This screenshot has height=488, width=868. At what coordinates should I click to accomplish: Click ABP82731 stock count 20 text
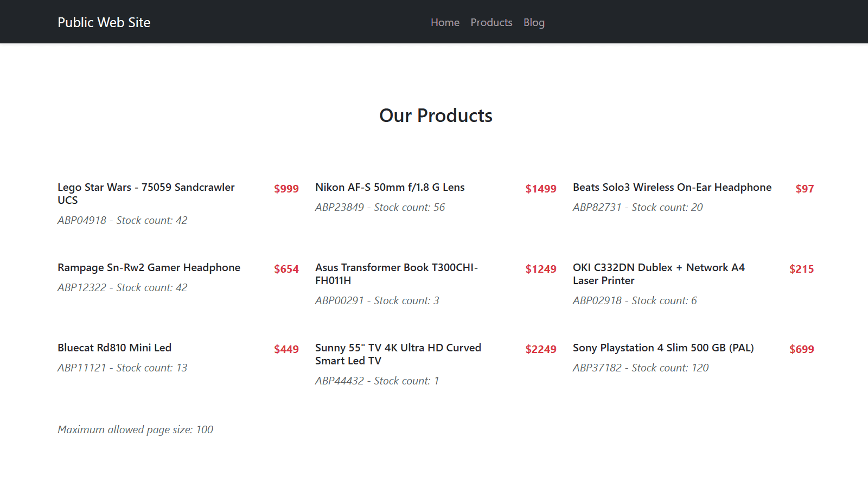coord(637,207)
